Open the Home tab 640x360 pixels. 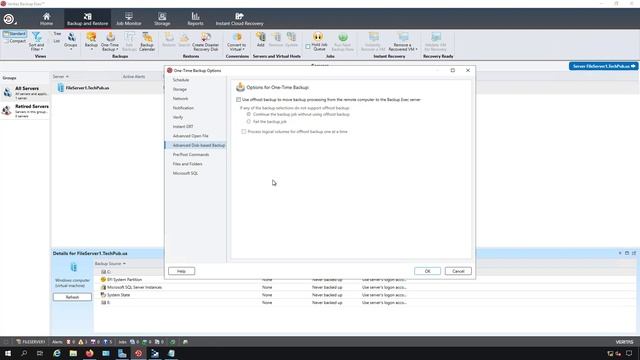point(46,19)
